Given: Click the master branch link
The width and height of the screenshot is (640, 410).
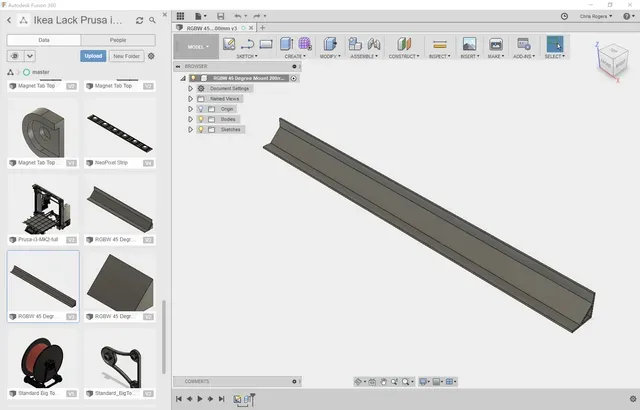Looking at the screenshot, I should (41, 72).
